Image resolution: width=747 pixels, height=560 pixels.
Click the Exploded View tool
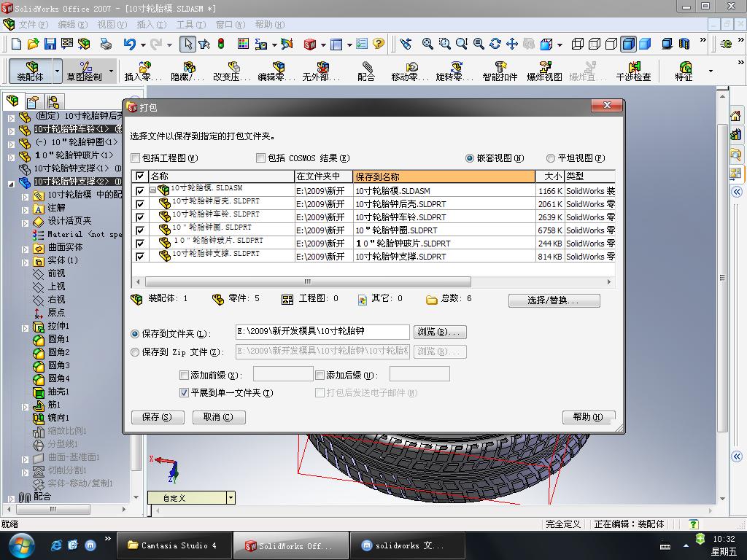click(544, 71)
